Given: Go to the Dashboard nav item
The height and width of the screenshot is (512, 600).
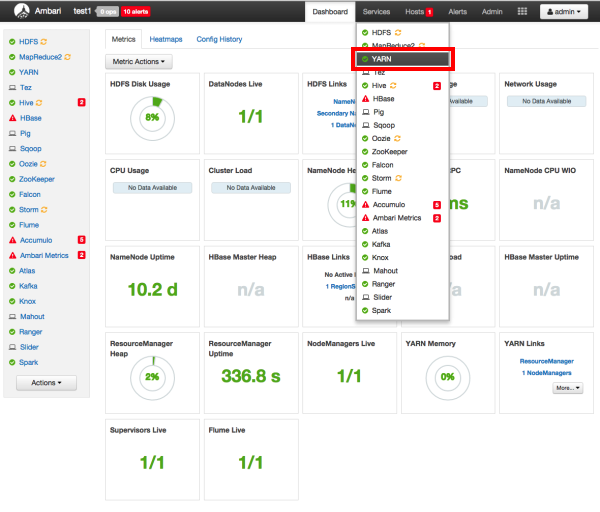Looking at the screenshot, I should click(x=330, y=12).
